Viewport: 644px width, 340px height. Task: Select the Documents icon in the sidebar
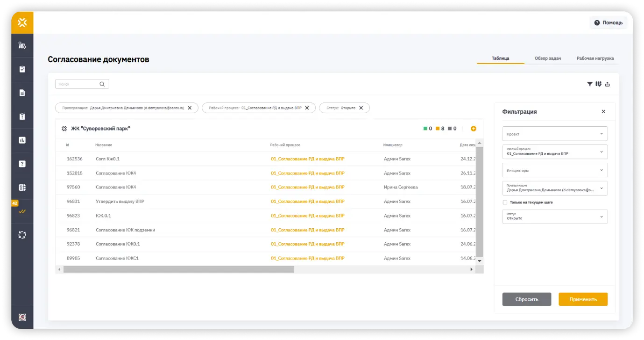coord(22,93)
